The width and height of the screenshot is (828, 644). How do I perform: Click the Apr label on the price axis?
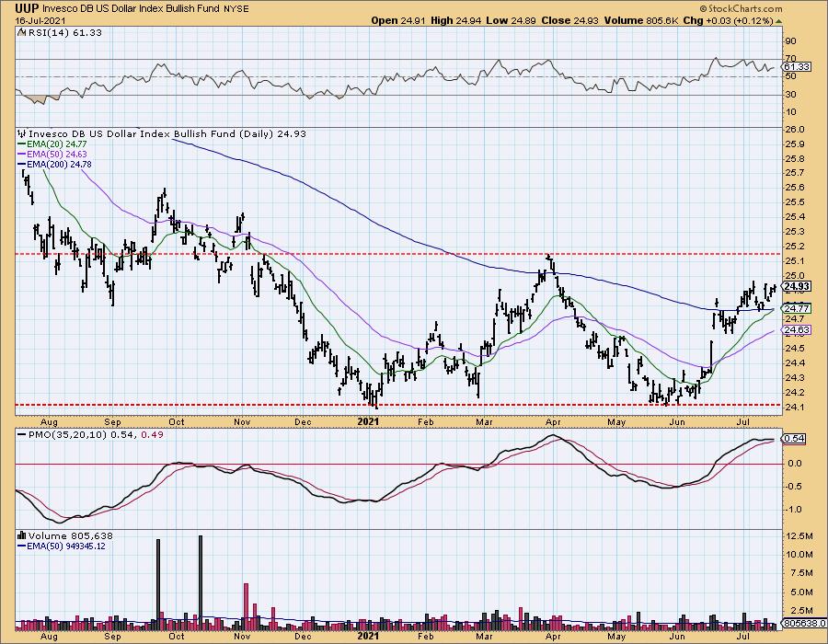coord(553,421)
